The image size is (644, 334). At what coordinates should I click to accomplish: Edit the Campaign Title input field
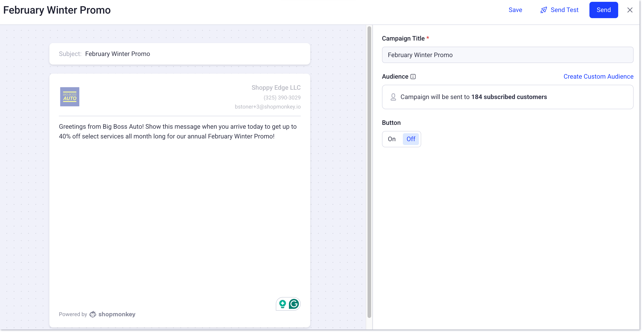[507, 55]
